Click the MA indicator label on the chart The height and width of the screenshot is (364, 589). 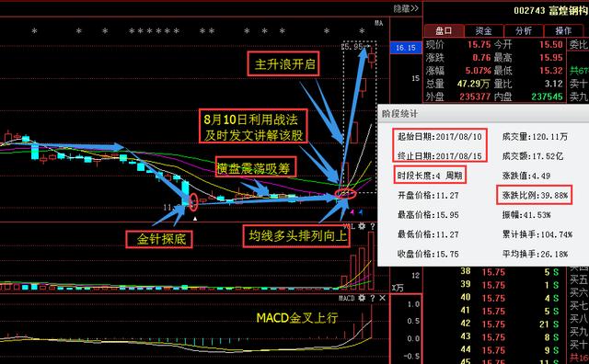378,23
